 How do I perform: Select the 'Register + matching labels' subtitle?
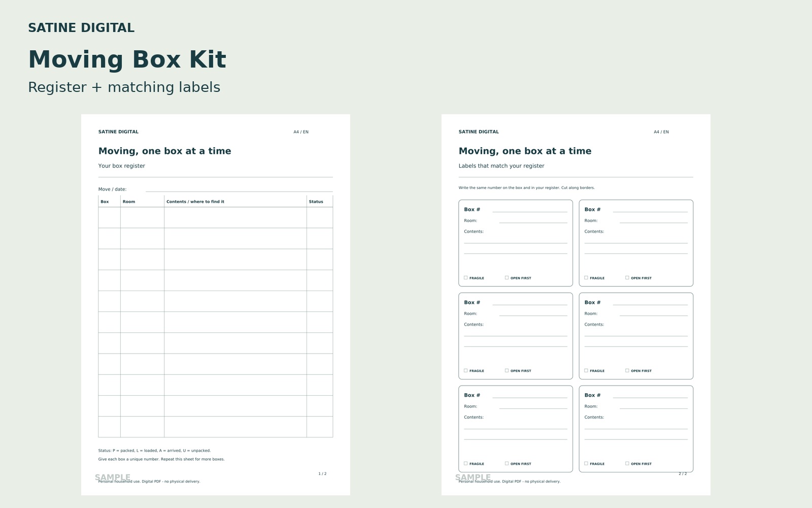pyautogui.click(x=124, y=87)
